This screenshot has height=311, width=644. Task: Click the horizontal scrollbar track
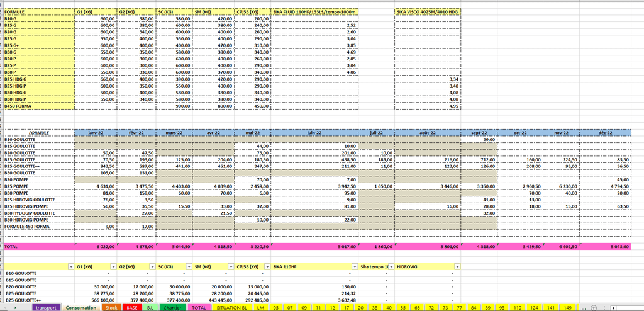(630, 308)
